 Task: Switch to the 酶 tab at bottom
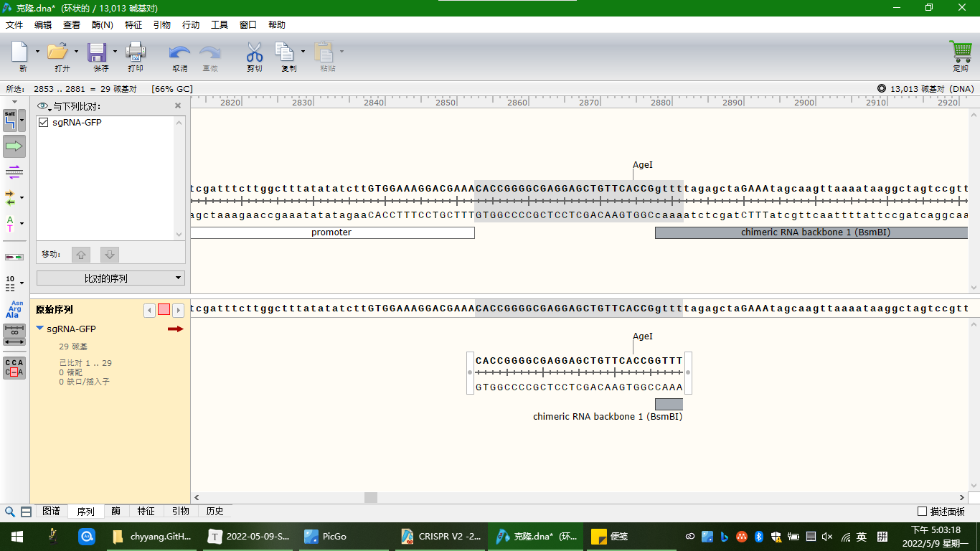coord(116,512)
